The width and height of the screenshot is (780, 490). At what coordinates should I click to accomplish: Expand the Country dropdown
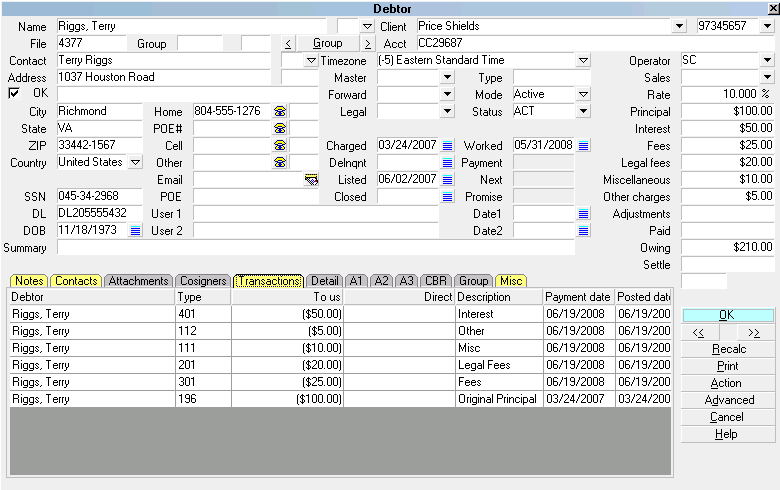click(x=135, y=163)
